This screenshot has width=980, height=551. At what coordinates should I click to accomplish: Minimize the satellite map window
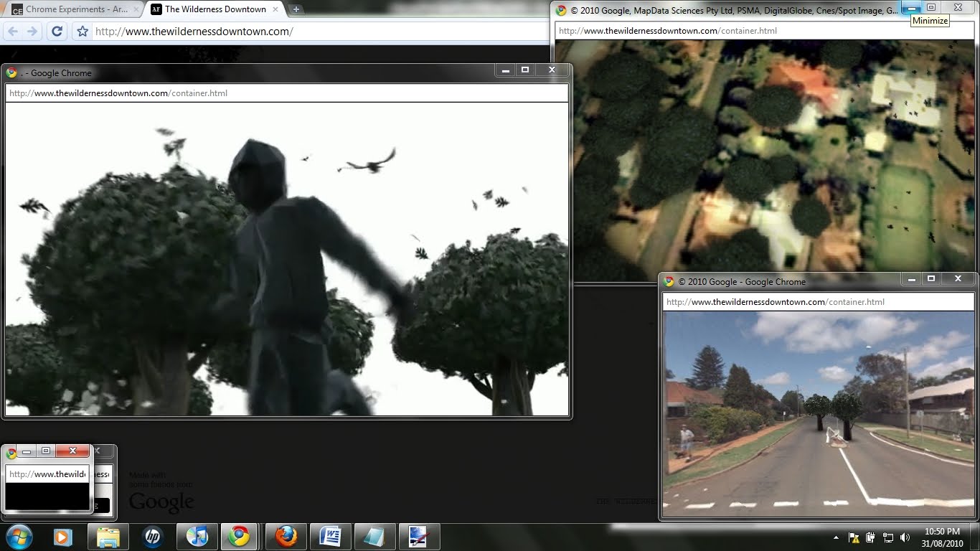(911, 8)
